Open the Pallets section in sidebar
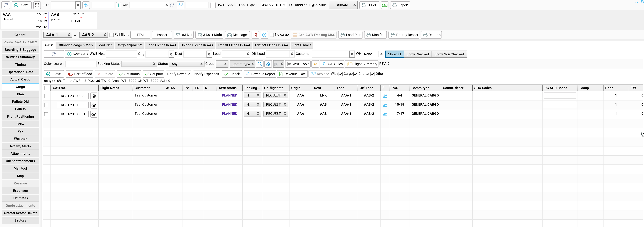 point(20,109)
